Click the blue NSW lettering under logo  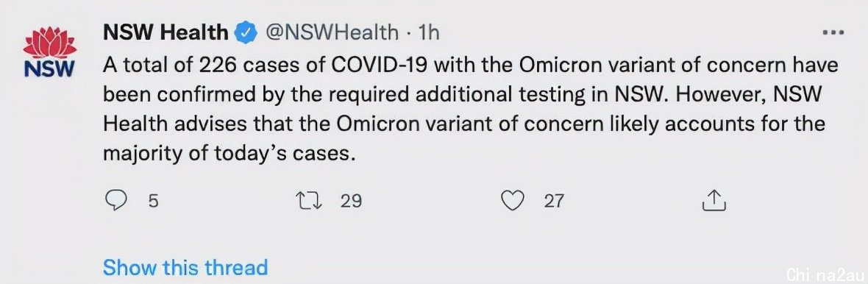[x=49, y=69]
